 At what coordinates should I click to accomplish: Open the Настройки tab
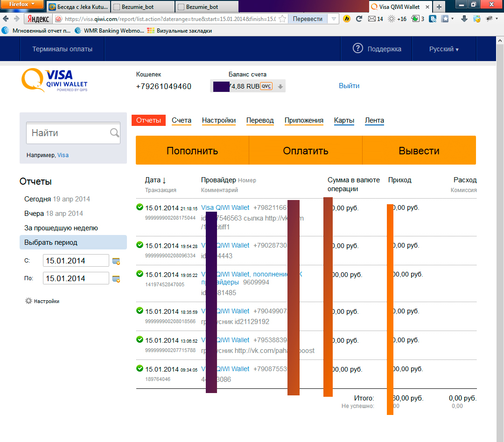click(218, 120)
